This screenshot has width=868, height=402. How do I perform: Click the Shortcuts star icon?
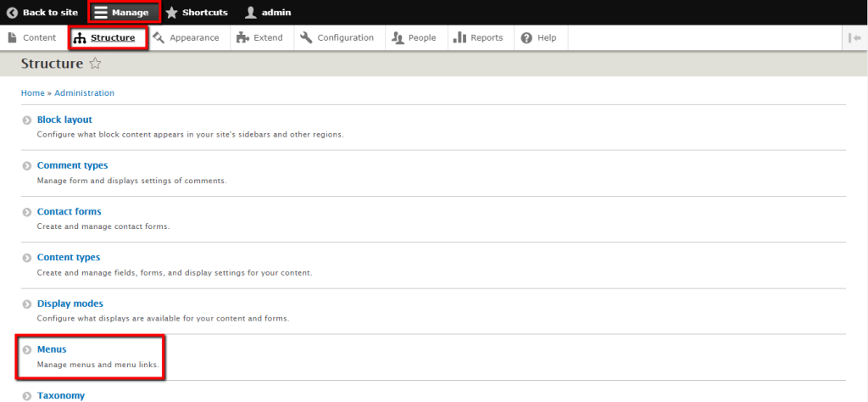[172, 12]
